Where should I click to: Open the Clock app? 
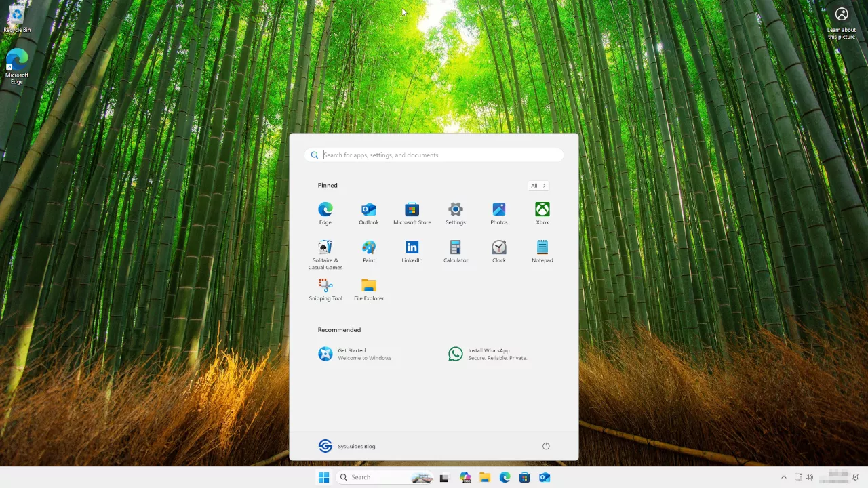tap(498, 247)
